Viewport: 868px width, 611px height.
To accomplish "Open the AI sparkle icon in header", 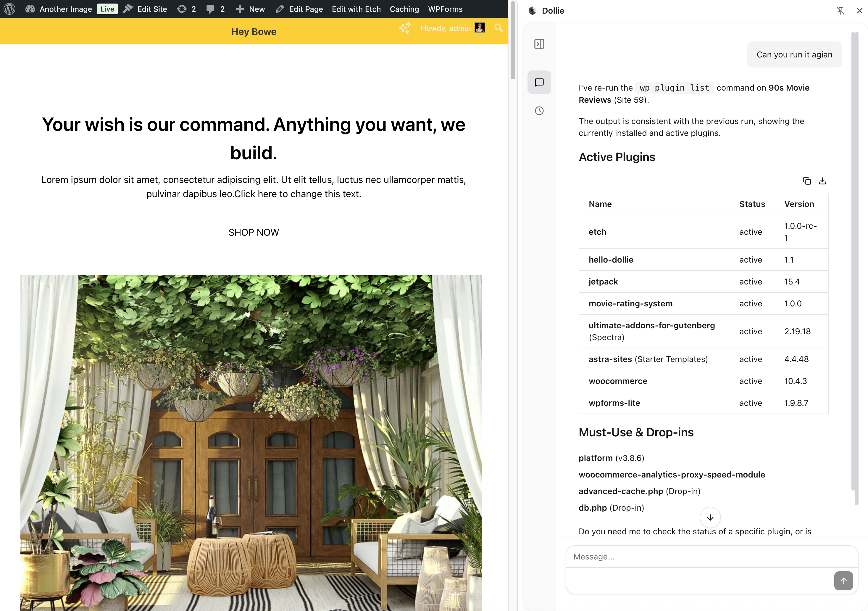I will coord(404,28).
